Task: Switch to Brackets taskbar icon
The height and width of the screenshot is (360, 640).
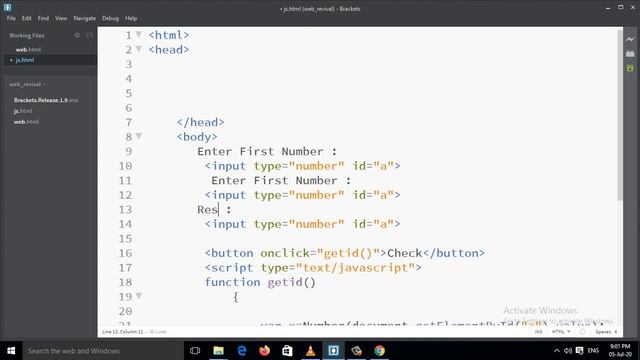Action: (x=333, y=351)
